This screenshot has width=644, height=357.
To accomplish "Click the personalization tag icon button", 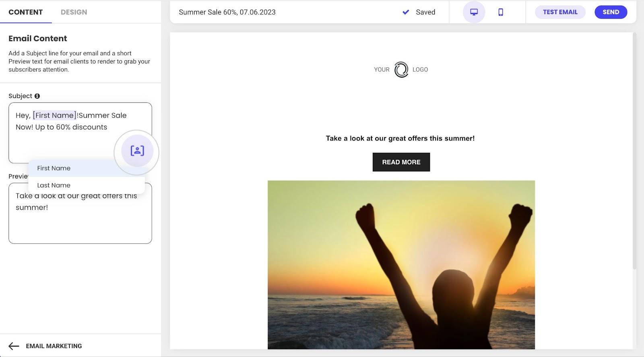I will tap(137, 151).
